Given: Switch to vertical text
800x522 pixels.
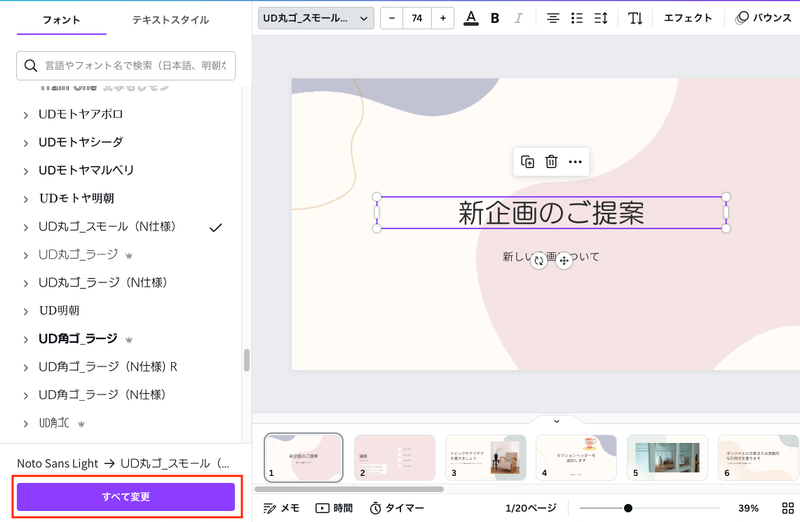Looking at the screenshot, I should [x=635, y=18].
